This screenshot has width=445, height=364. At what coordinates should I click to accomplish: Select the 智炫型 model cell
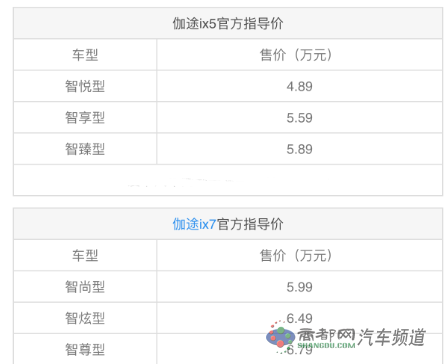(85, 318)
